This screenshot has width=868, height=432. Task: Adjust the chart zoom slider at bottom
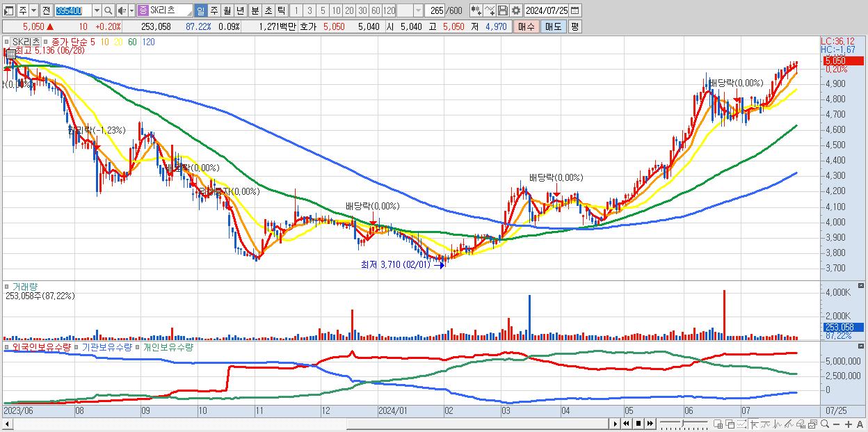pos(682,423)
